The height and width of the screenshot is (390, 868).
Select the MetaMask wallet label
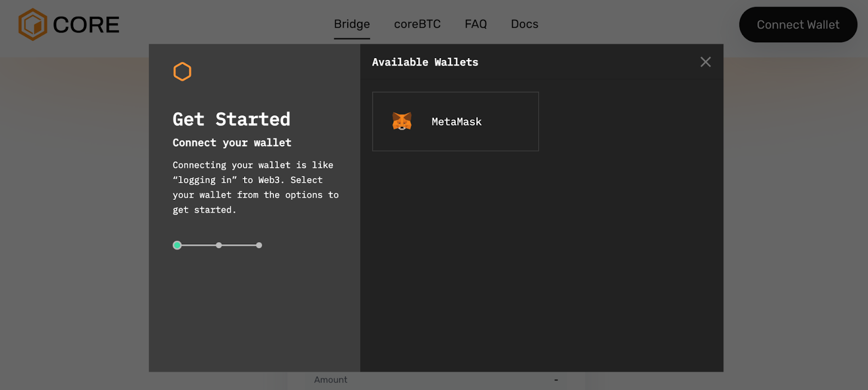point(456,122)
